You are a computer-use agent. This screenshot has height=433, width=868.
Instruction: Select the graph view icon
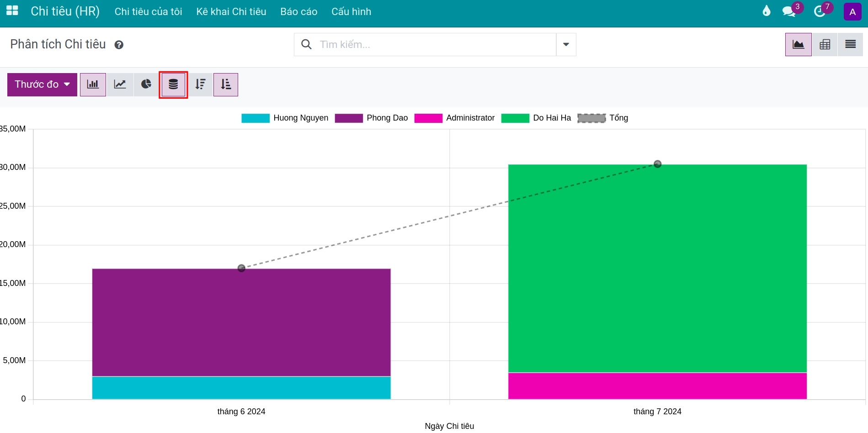(799, 44)
